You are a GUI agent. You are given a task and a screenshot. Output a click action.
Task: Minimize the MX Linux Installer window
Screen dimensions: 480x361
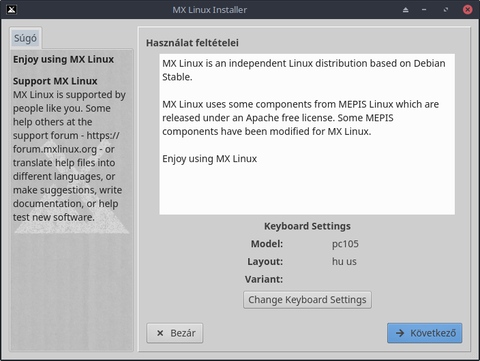point(424,10)
